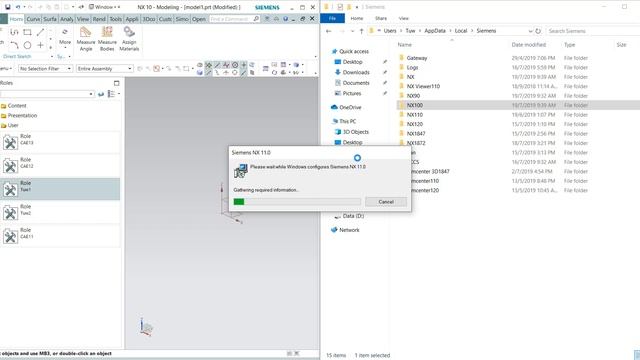640x360 pixels.
Task: Click 3D Objects in navigation pane
Action: click(x=356, y=132)
